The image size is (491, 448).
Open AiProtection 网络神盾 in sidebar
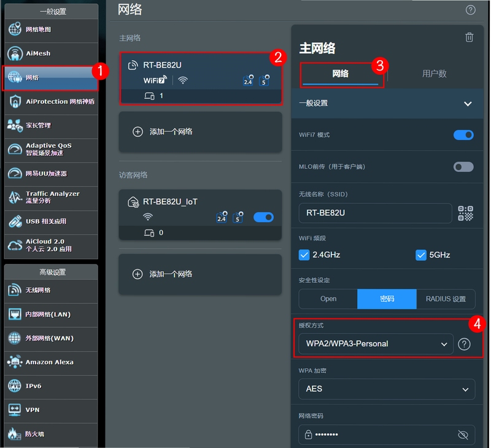click(x=51, y=102)
